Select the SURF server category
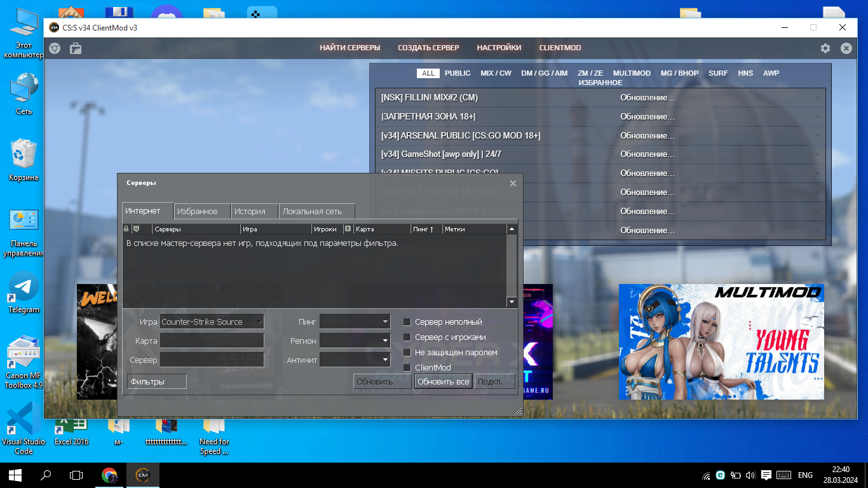Image resolution: width=868 pixels, height=488 pixels. click(x=718, y=73)
